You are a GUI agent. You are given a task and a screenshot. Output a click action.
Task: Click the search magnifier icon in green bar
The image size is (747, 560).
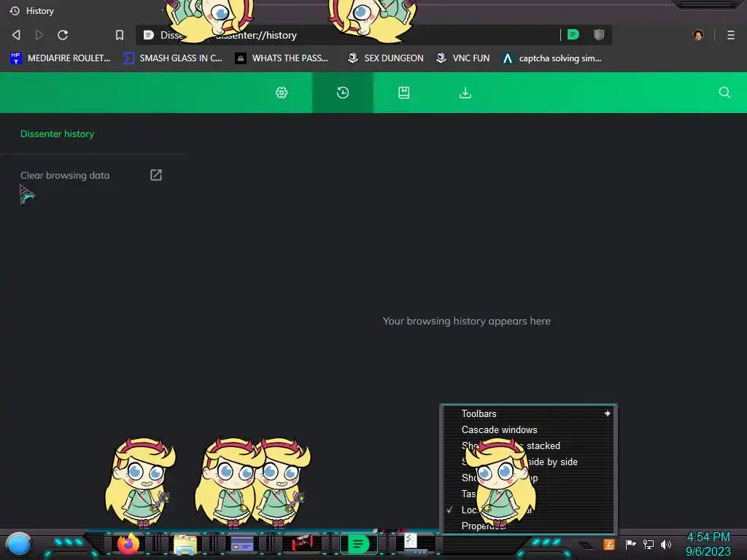point(724,93)
